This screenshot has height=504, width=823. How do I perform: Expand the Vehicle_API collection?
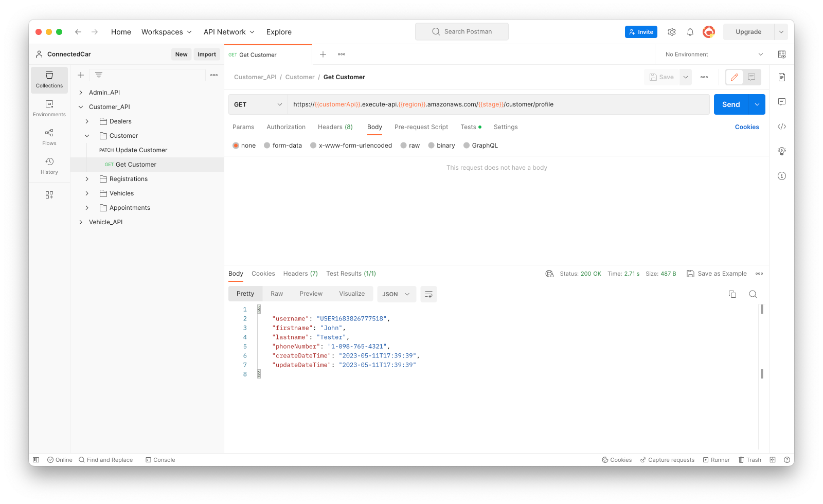(81, 222)
